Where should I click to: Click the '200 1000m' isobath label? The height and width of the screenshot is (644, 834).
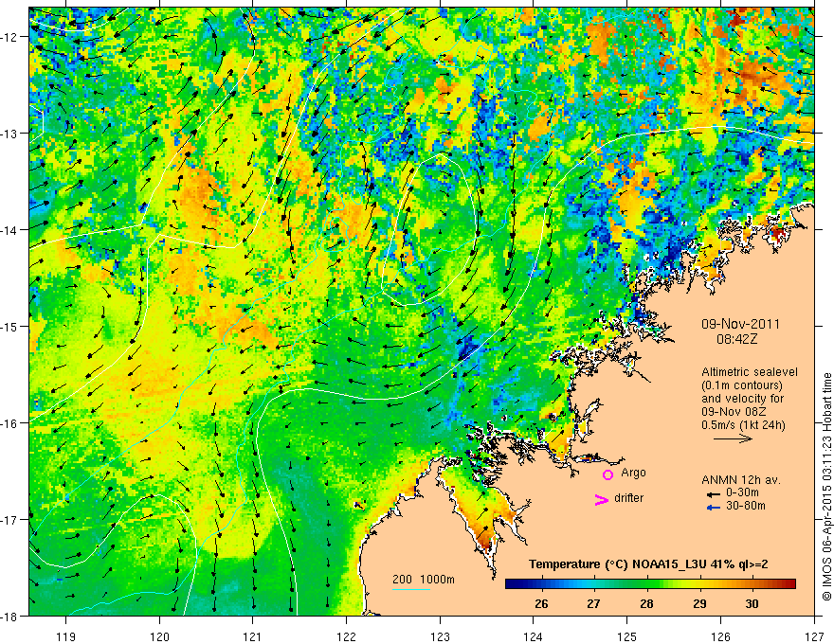coord(424,580)
